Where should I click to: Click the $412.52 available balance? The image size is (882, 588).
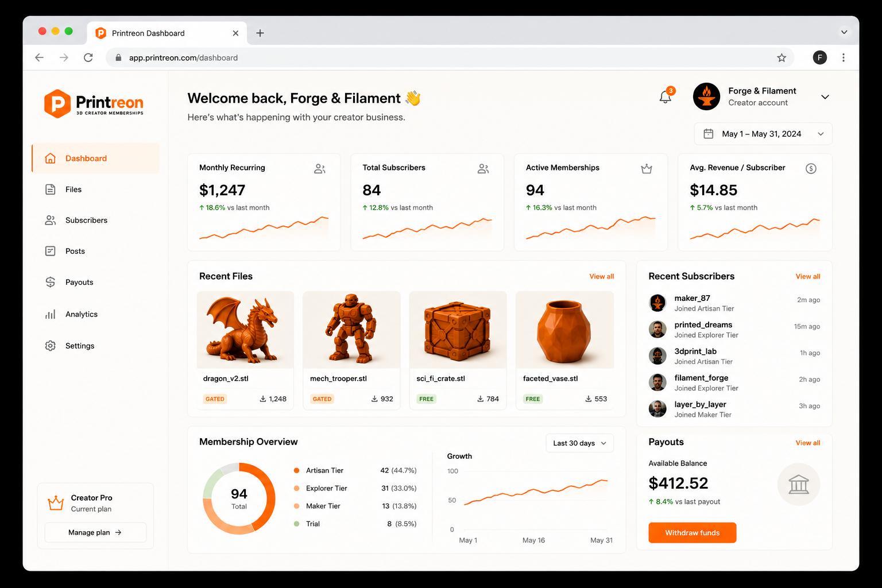678,483
